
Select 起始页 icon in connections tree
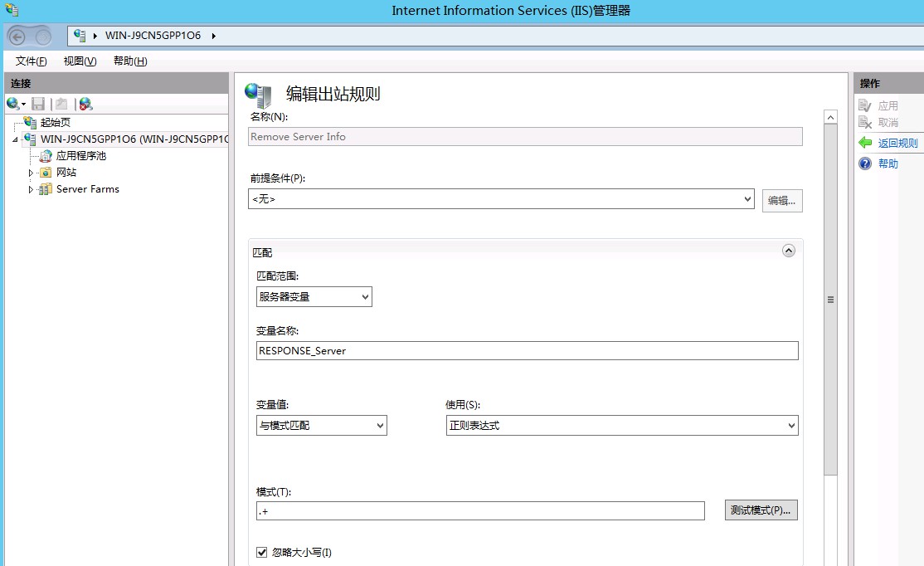pos(31,122)
